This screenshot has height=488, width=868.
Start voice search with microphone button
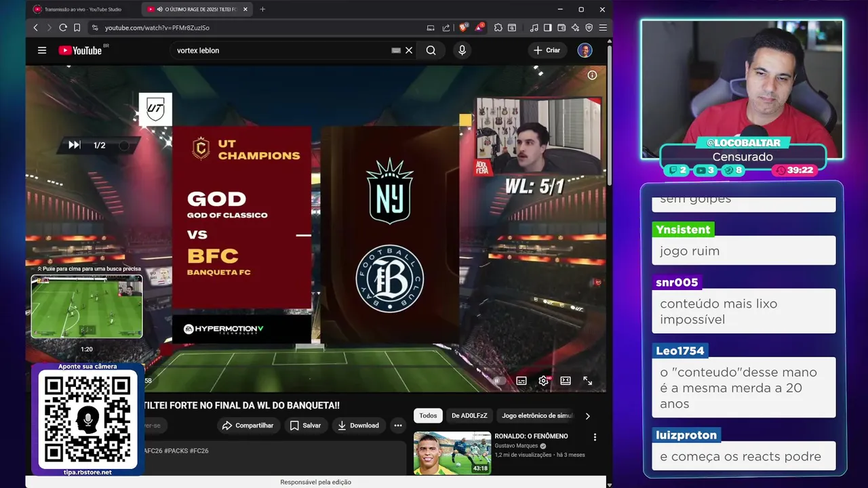point(462,50)
